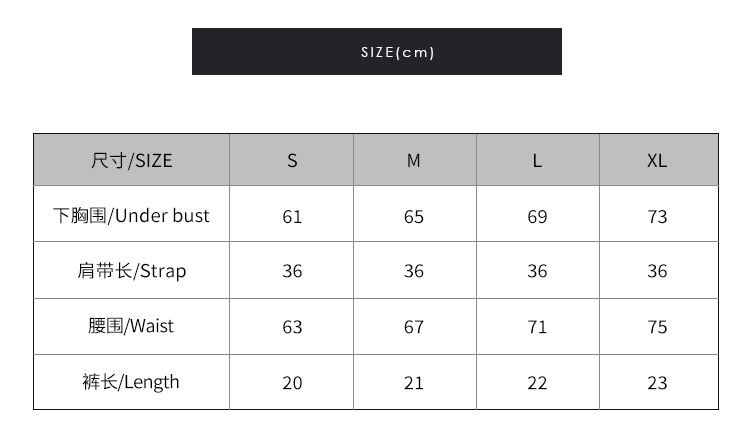The image size is (750, 443).
Task: Select the 肩带长/Strap row label
Action: (131, 271)
